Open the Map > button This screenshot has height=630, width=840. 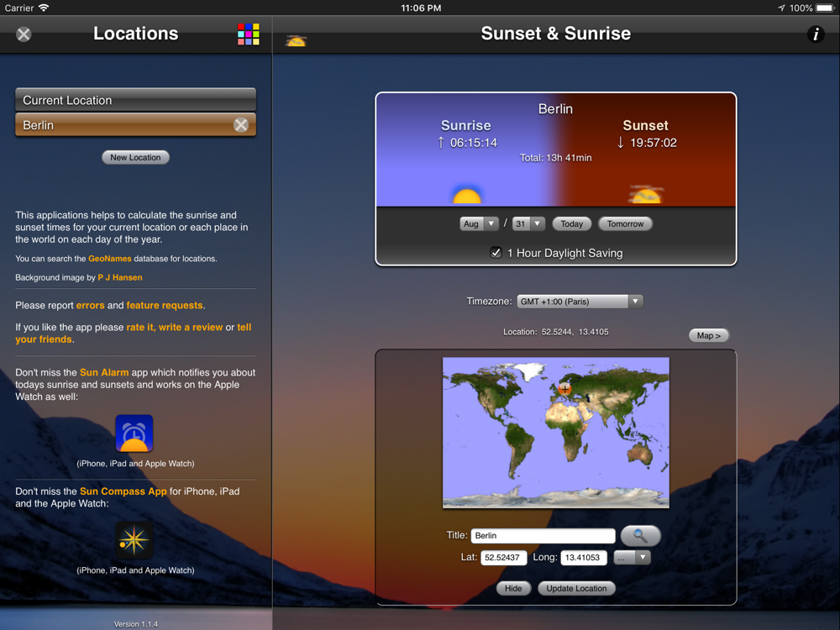709,335
